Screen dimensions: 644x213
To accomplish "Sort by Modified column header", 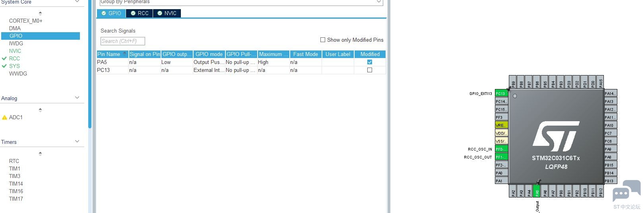I will click(x=370, y=54).
